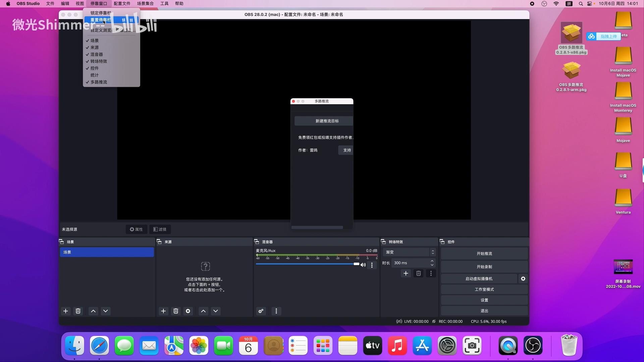The width and height of the screenshot is (644, 362).
Task: Toggle 混音器 dock checkmark in menu
Action: (111, 54)
